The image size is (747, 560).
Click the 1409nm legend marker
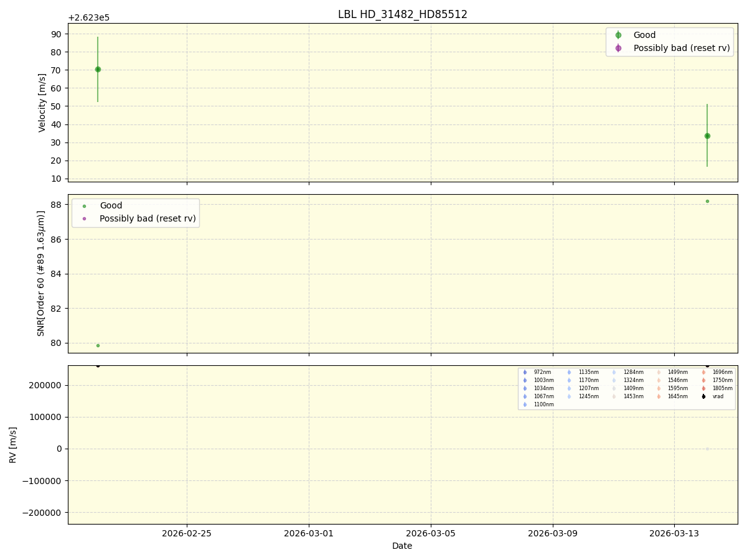(614, 388)
